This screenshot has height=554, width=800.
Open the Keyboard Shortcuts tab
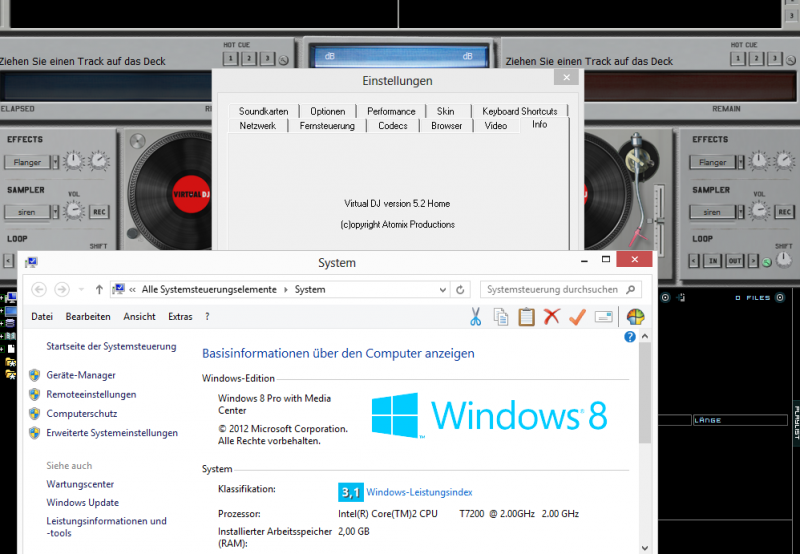[520, 111]
